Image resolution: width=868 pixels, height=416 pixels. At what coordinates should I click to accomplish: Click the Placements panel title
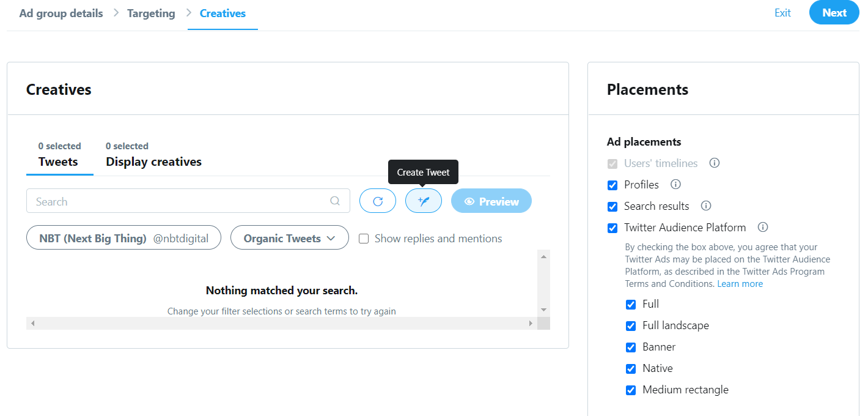click(647, 90)
